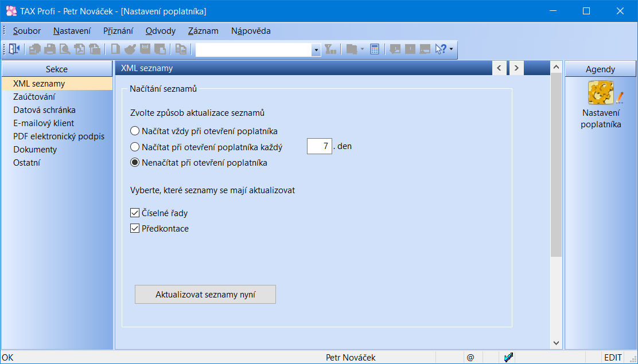
Task: Open the Záznam menu
Action: pyautogui.click(x=204, y=31)
